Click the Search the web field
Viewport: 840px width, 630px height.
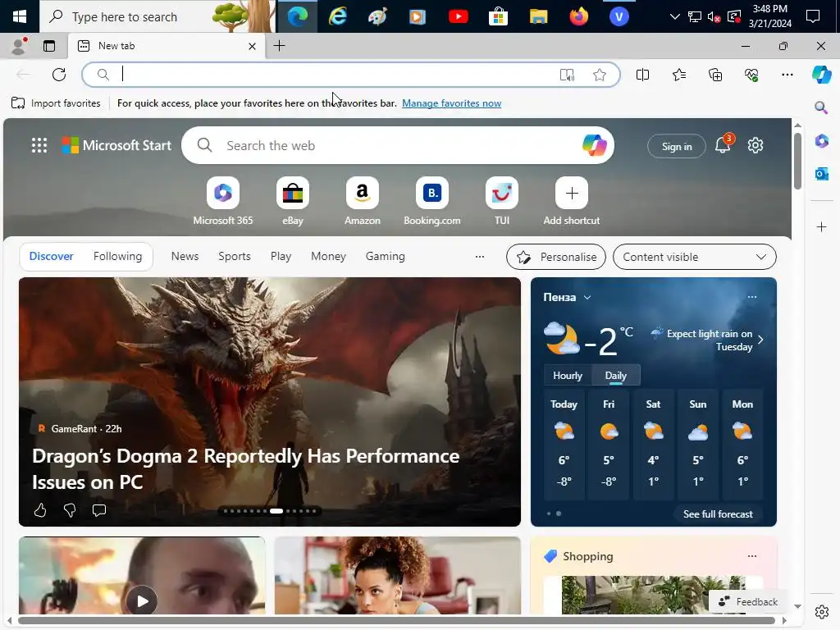pos(398,145)
